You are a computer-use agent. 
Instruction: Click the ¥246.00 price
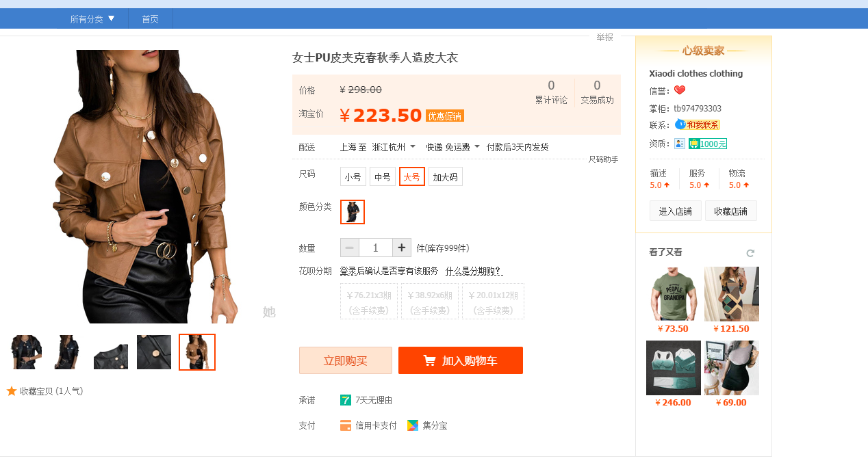673,403
